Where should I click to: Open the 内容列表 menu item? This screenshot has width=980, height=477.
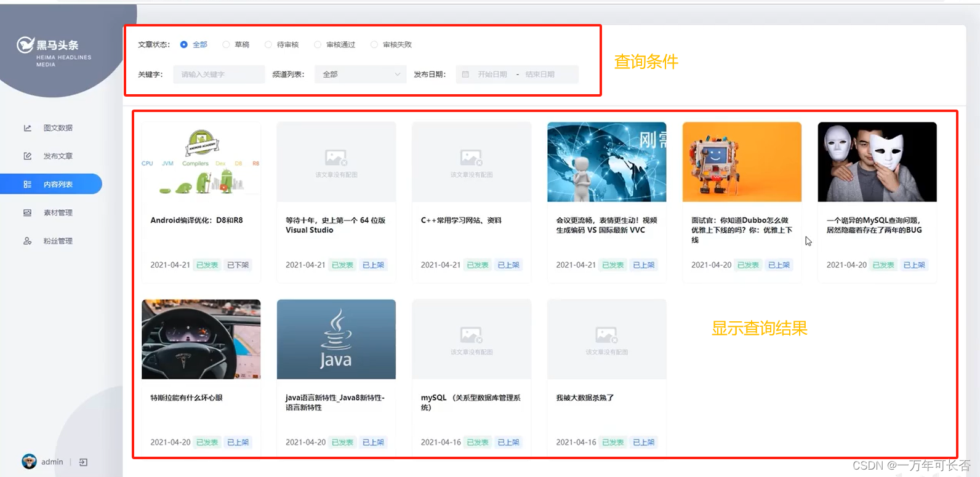point(51,185)
